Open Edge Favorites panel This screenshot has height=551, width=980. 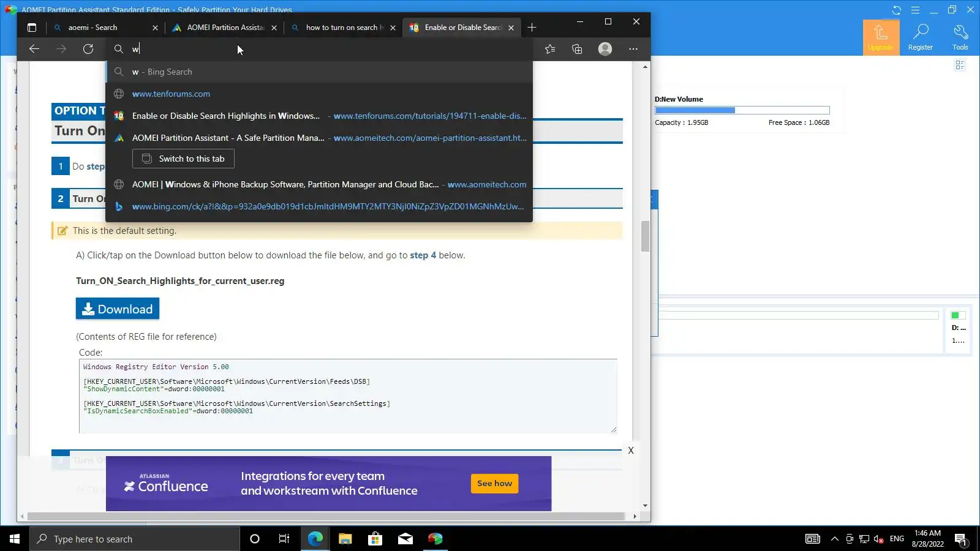pos(550,49)
